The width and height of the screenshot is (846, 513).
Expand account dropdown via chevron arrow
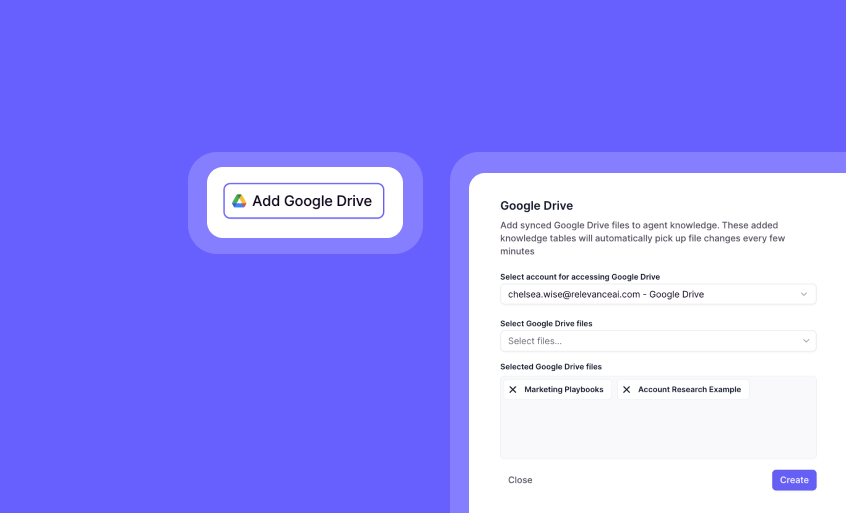pyautogui.click(x=803, y=295)
